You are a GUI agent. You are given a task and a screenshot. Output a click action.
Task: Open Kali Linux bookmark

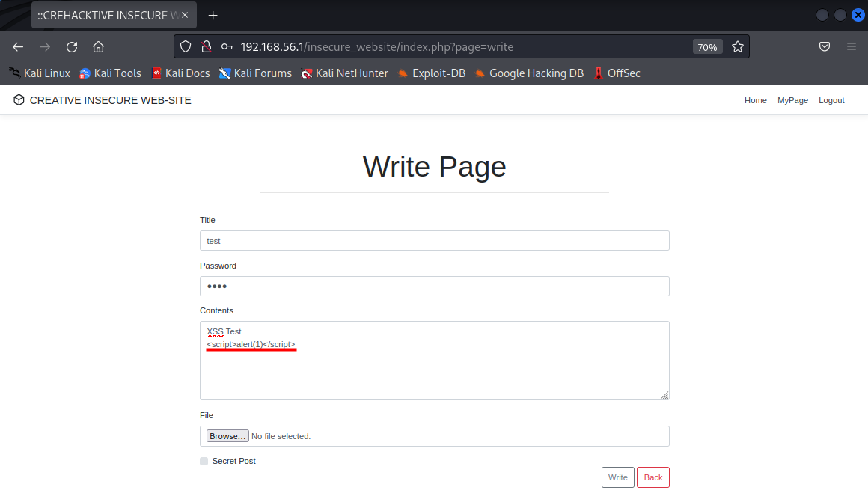[40, 73]
